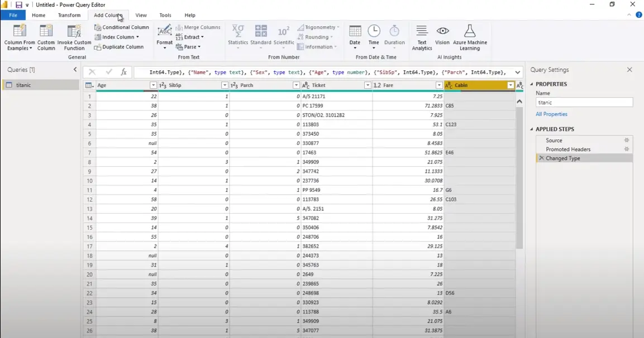Open the File menu

click(x=13, y=15)
